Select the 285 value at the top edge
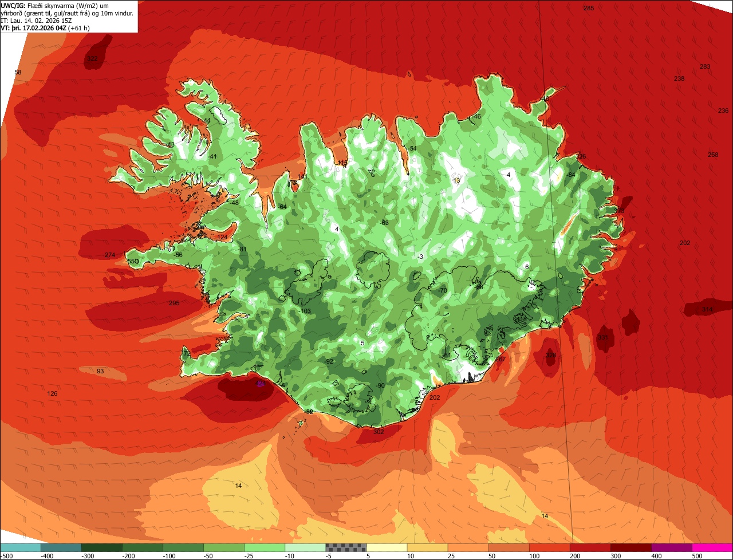Viewport: 733px width, 560px height. (x=589, y=8)
